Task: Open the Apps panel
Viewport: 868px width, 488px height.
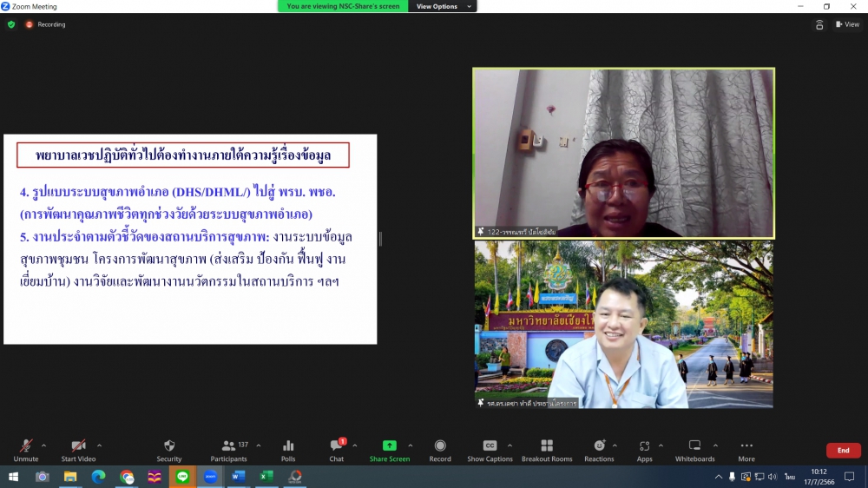Action: point(644,450)
